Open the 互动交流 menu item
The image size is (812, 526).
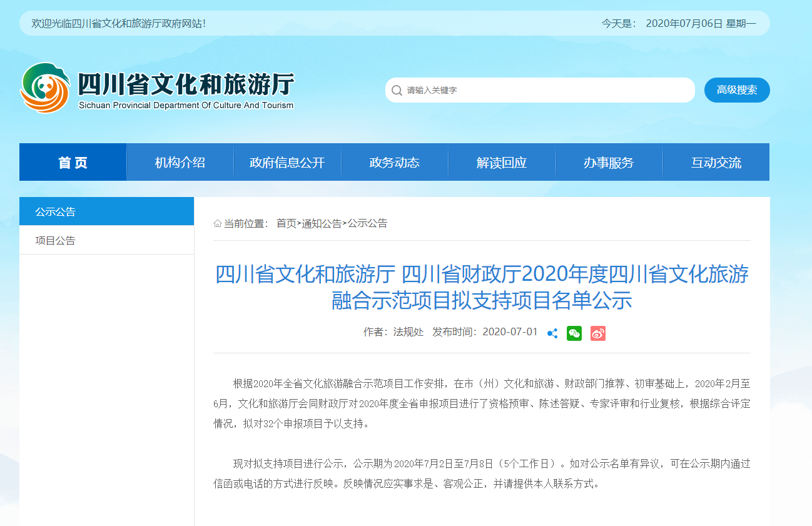[716, 163]
